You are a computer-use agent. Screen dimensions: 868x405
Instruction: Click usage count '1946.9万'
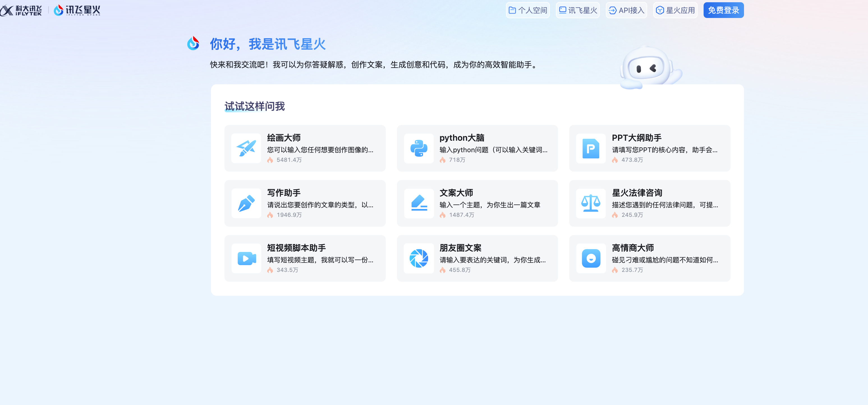point(289,215)
